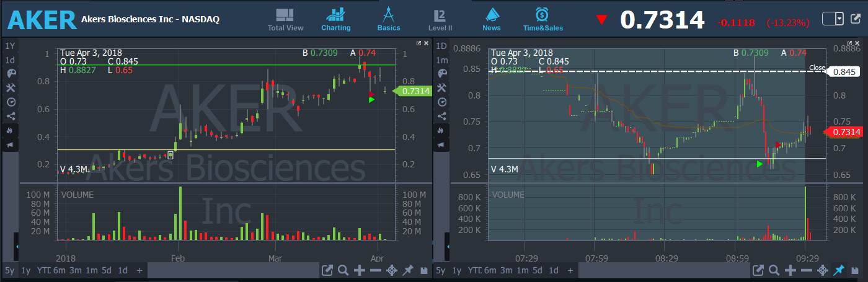This screenshot has width=868, height=282.
Task: Click the left chart share icon
Action: pyautogui.click(x=10, y=116)
